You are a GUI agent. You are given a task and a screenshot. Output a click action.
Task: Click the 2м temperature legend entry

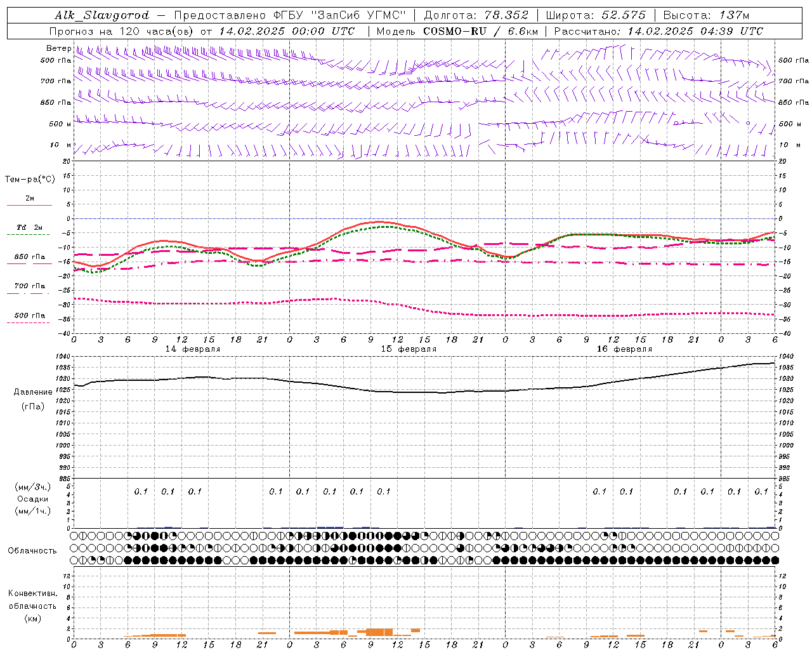click(30, 199)
